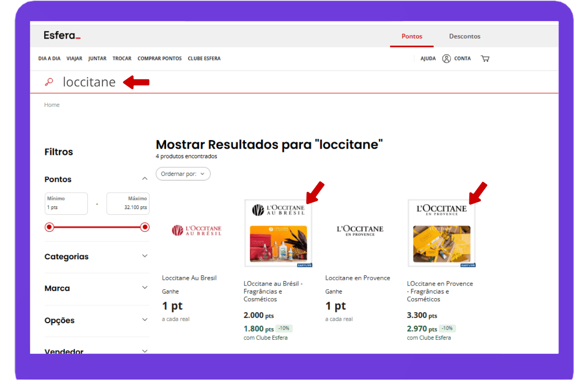Open the Ordenar por dropdown
The height and width of the screenshot is (380, 588).
tap(183, 174)
